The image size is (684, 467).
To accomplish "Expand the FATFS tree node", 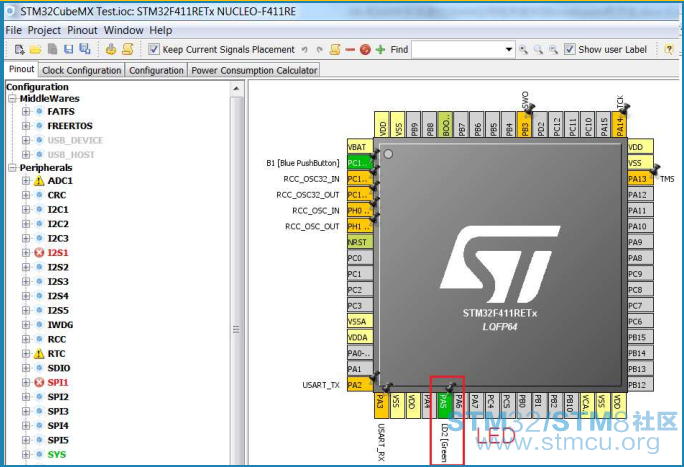I will pyautogui.click(x=26, y=112).
